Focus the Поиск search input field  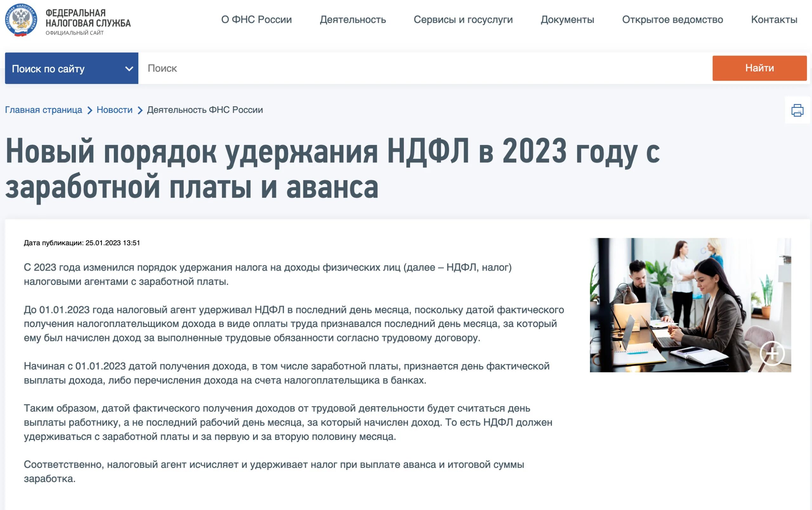[425, 68]
